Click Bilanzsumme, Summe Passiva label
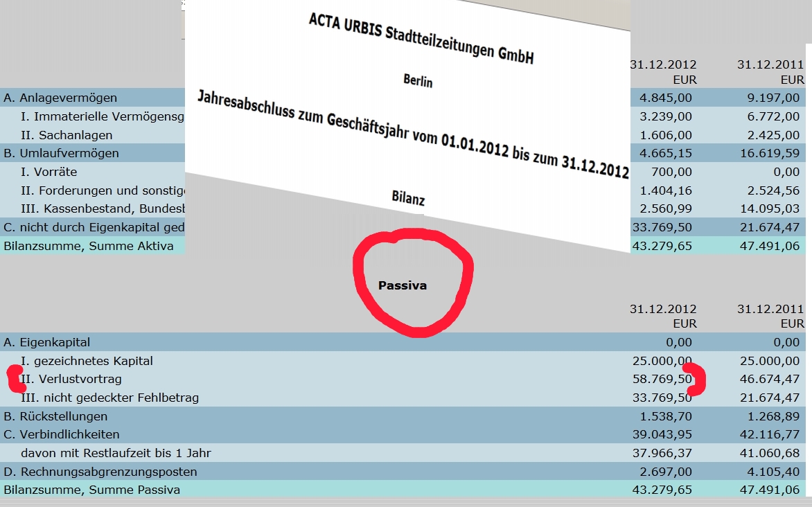This screenshot has height=507, width=812. tap(92, 490)
